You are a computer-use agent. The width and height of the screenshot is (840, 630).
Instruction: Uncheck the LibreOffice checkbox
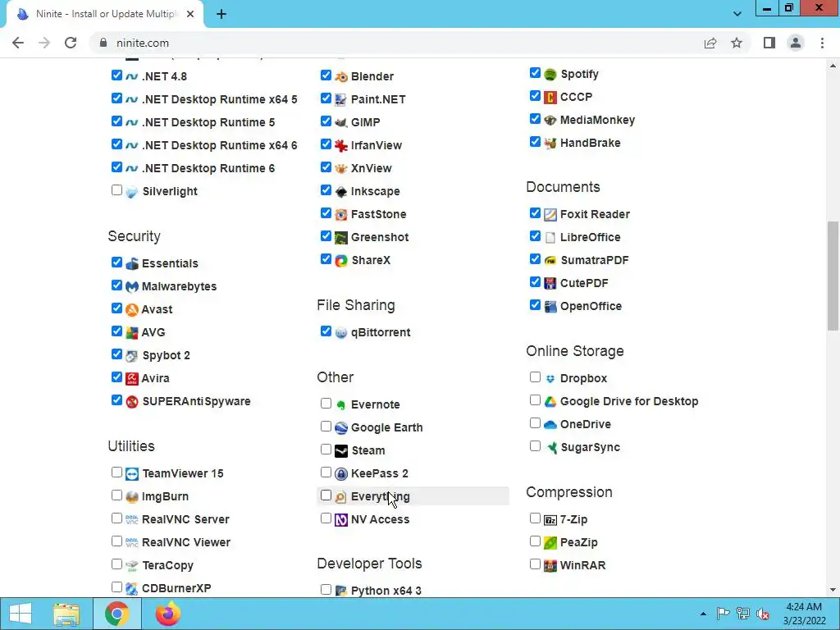click(x=535, y=235)
